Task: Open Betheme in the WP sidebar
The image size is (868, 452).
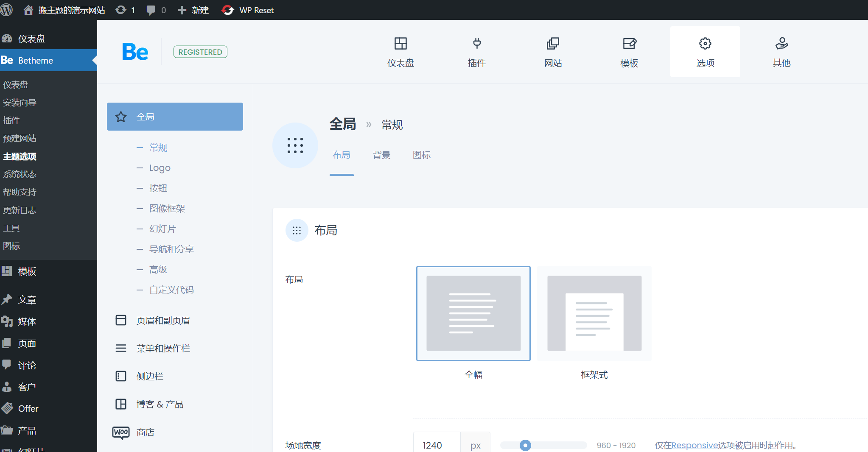Action: click(48, 60)
